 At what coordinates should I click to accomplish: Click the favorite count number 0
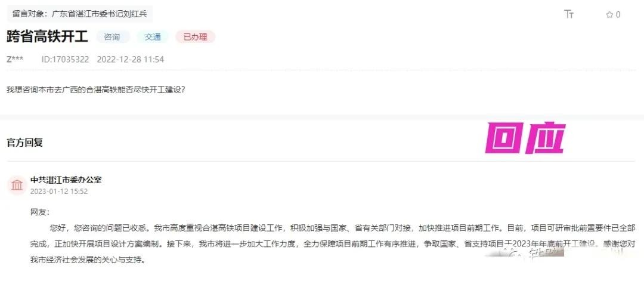tap(618, 15)
